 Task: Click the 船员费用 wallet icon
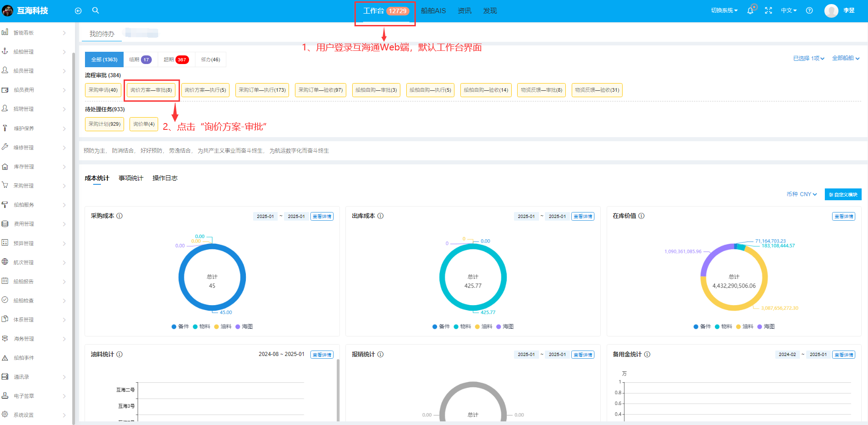[x=5, y=90]
